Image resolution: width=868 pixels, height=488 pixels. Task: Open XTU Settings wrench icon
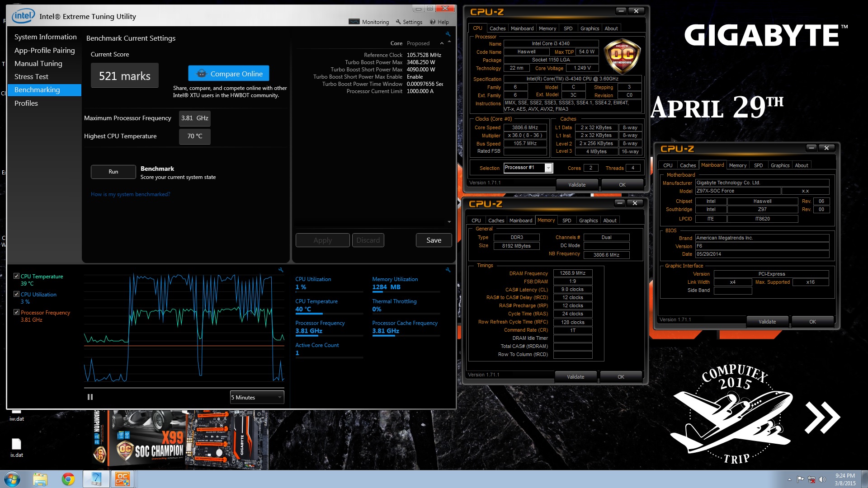click(398, 22)
